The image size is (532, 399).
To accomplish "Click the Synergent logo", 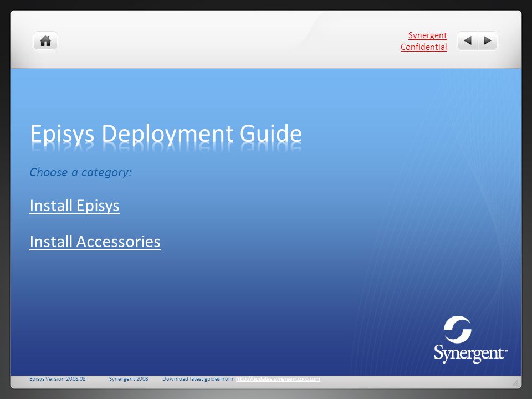I will pyautogui.click(x=470, y=339).
